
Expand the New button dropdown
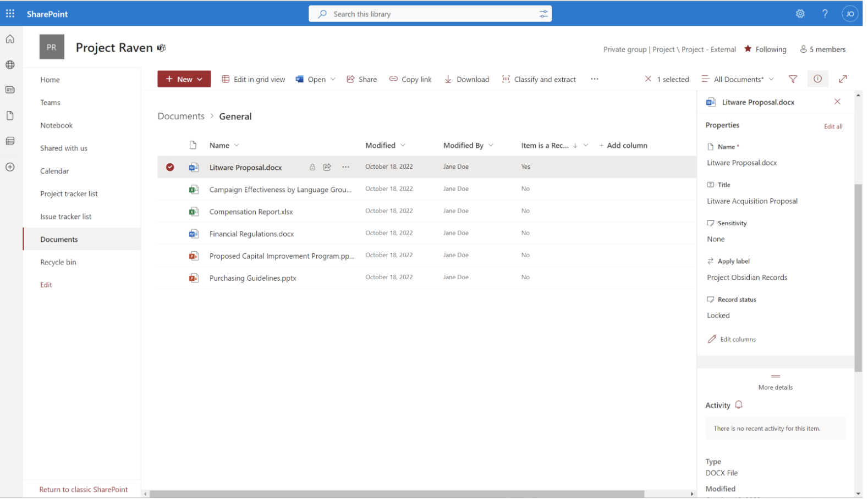pyautogui.click(x=201, y=80)
